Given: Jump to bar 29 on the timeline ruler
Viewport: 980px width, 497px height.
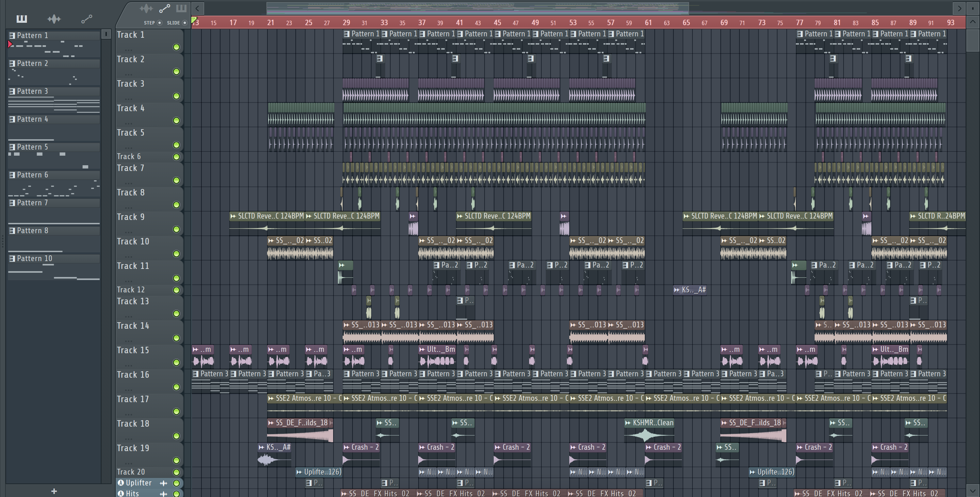Looking at the screenshot, I should pyautogui.click(x=346, y=22).
